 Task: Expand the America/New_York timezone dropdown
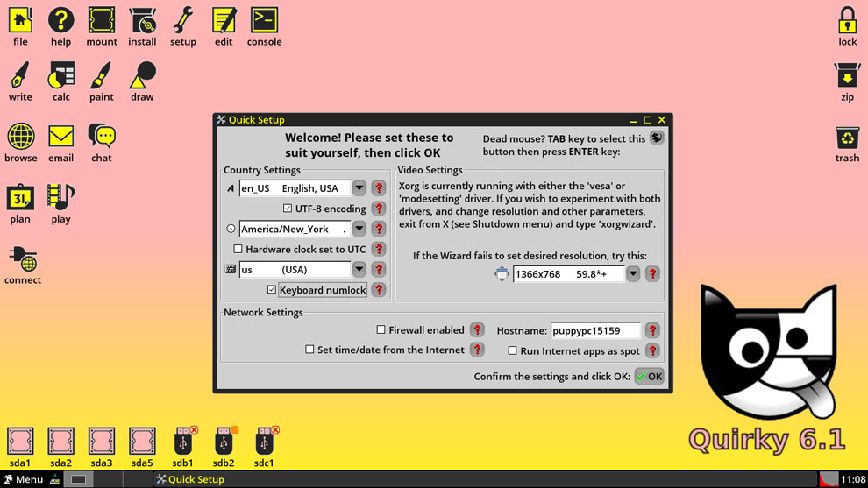[x=359, y=229]
